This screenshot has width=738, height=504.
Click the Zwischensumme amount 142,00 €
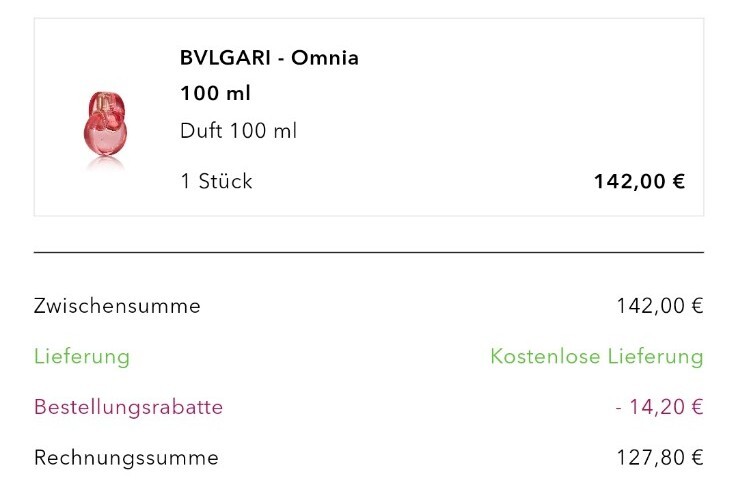click(660, 306)
